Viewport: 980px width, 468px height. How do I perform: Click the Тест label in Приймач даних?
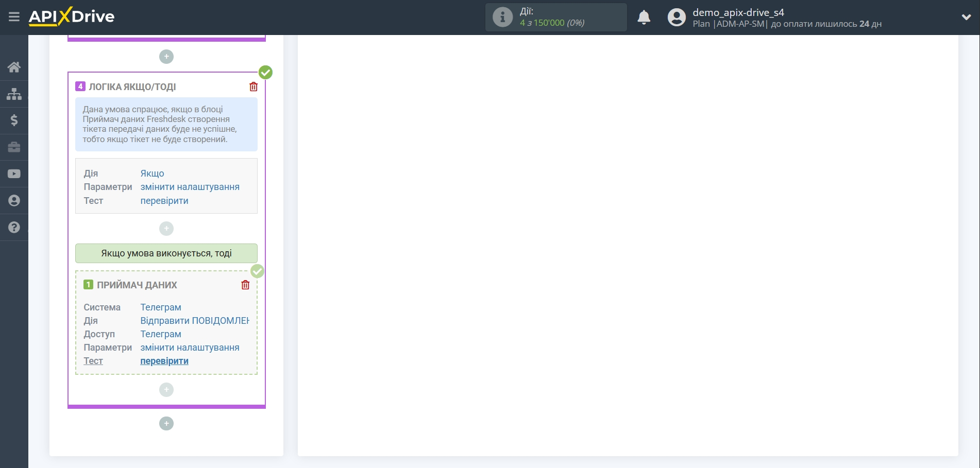[93, 361]
